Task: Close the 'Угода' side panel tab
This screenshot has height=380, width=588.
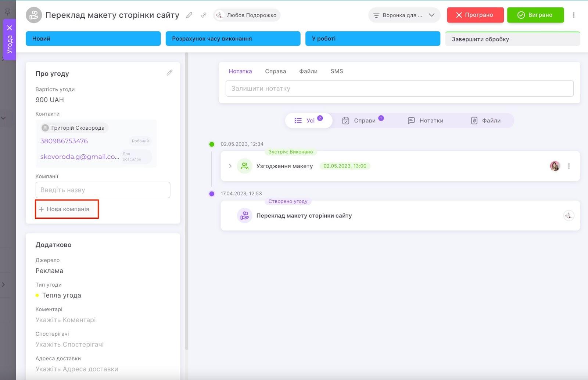Action: tap(10, 28)
